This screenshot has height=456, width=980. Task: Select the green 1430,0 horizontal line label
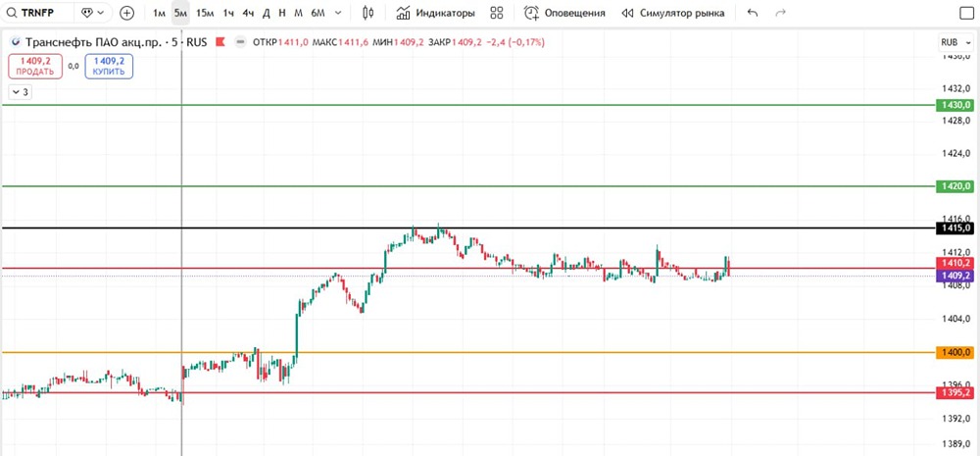tap(955, 105)
